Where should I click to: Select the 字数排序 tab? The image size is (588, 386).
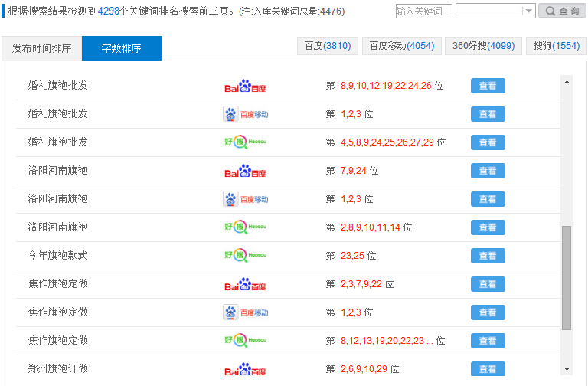click(122, 48)
